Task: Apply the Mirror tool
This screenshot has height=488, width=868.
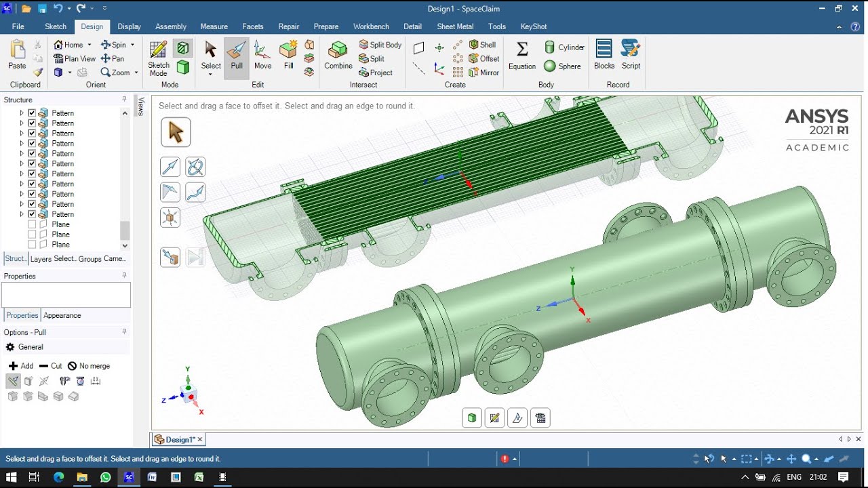Action: 484,73
